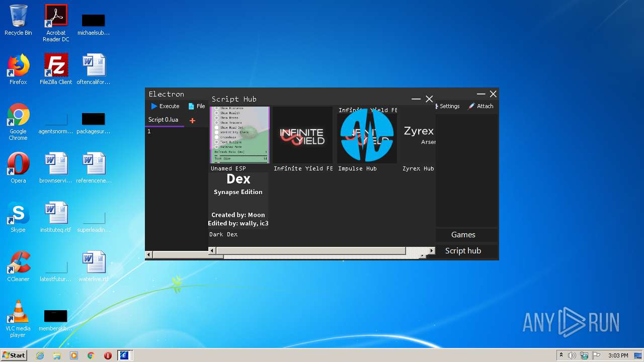Screen dimensions: 644x362
Task: Click the volume speaker tray icon
Action: pyautogui.click(x=572, y=355)
